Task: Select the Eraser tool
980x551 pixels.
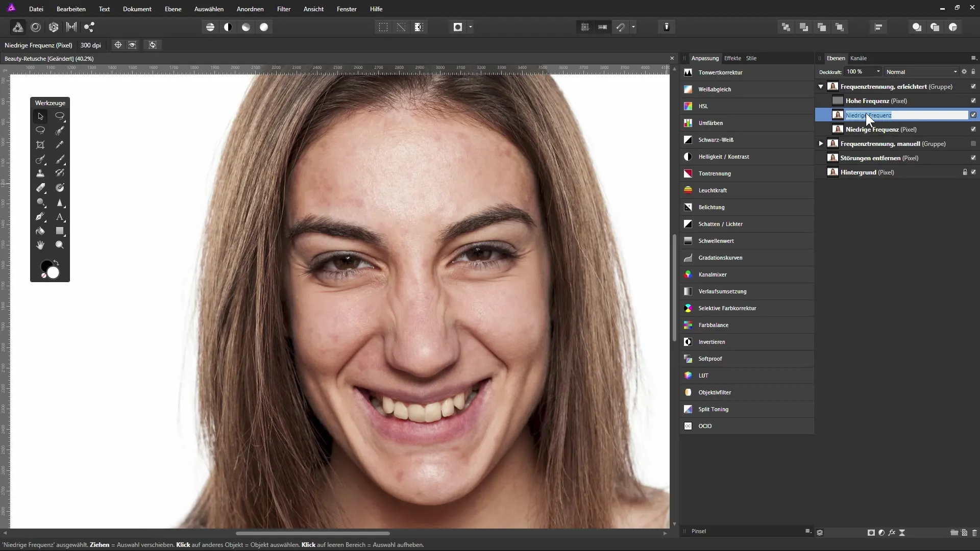Action: (40, 188)
